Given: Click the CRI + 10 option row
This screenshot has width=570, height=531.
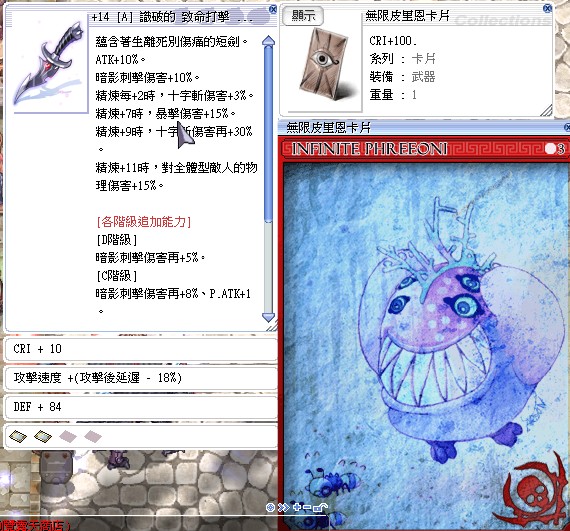Looking at the screenshot, I should point(141,349).
